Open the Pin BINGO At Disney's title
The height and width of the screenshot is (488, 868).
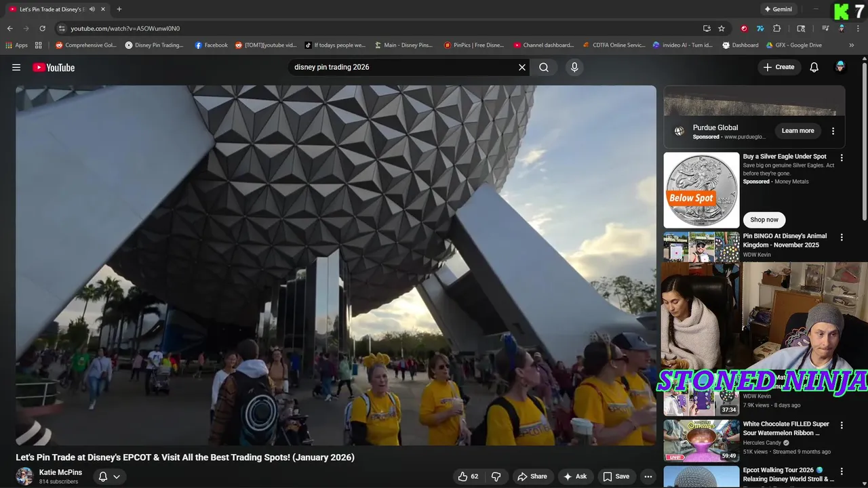785,241
